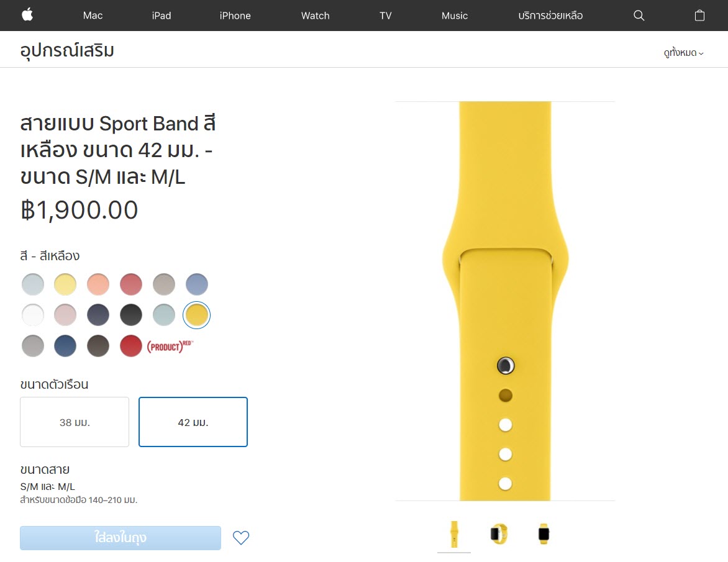Choose the white band color swatch

click(32, 315)
